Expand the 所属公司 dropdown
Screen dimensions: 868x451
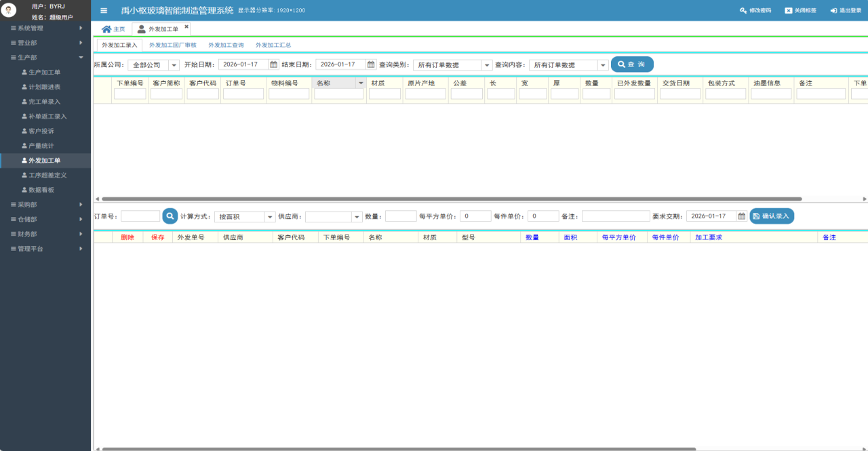(x=174, y=65)
